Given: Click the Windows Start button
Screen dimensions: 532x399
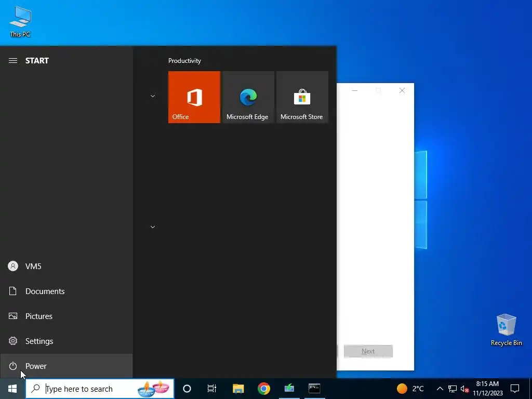Looking at the screenshot, I should click(12, 389).
